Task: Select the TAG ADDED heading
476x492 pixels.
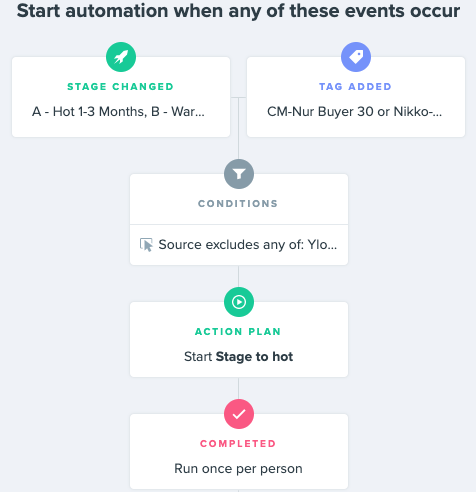Action: (x=355, y=87)
